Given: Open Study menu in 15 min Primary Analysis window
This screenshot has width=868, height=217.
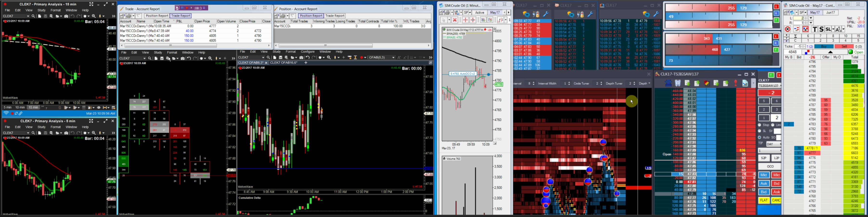Looking at the screenshot, I should tap(41, 10).
